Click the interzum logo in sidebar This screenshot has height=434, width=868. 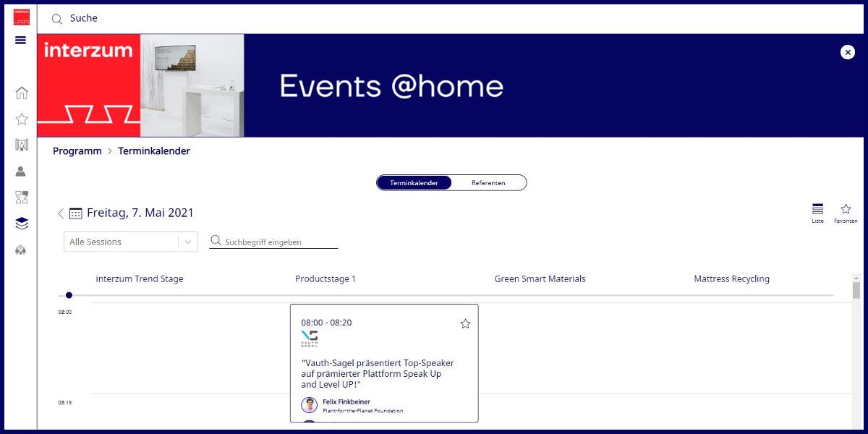[22, 17]
